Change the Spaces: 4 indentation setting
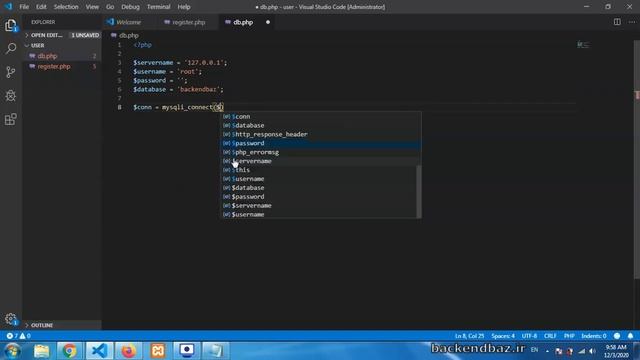This screenshot has height=360, width=640. 503,336
